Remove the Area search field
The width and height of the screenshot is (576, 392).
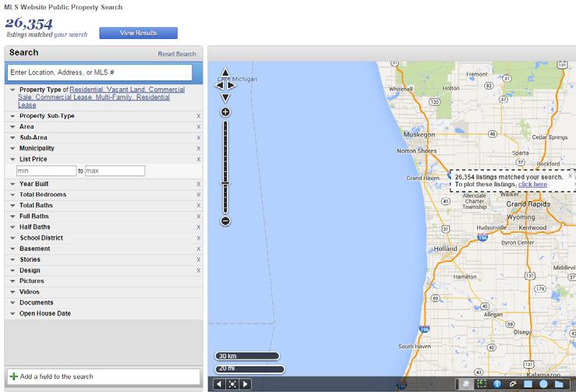(199, 127)
